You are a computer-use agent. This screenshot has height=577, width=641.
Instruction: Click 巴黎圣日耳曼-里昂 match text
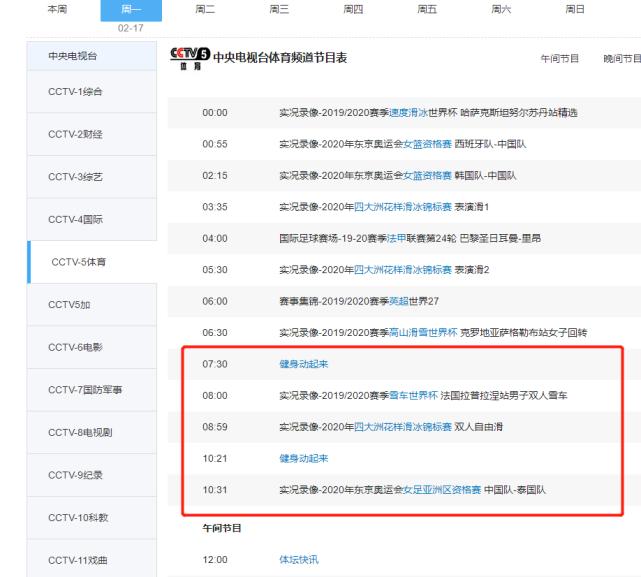[500, 238]
